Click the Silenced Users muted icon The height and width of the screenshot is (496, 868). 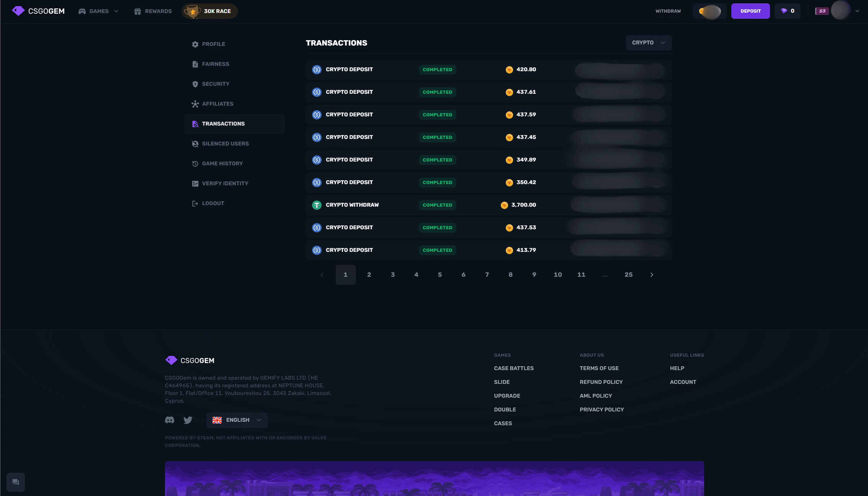click(195, 144)
